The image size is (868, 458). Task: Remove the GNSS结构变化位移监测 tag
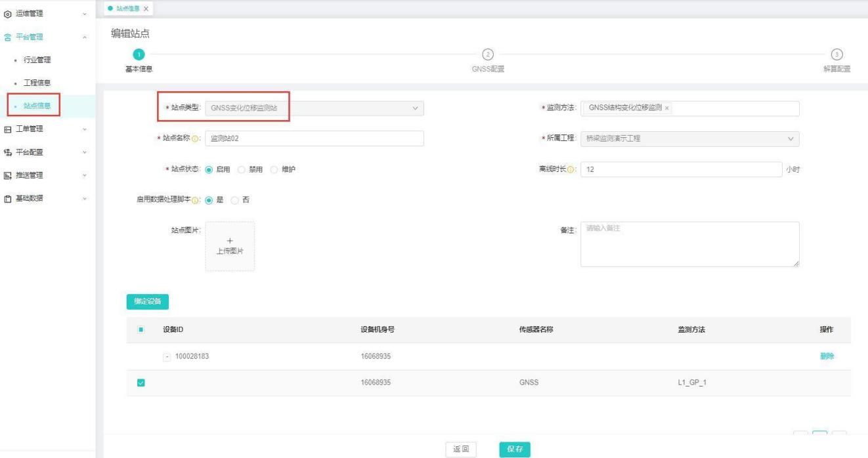(x=667, y=108)
